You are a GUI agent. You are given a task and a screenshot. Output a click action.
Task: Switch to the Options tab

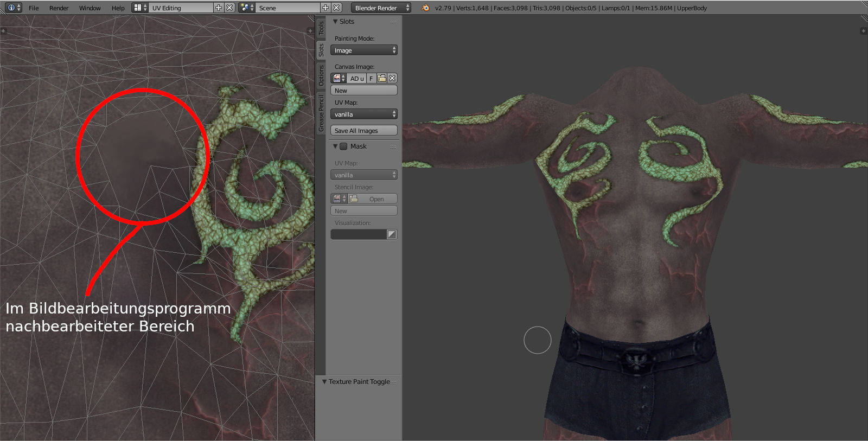pos(321,76)
